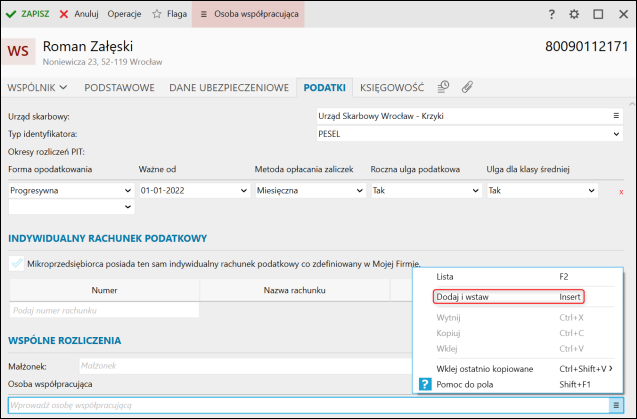
Task: Toggle the Mikroprzedsiębiorca tax account checkbox
Action: [15, 263]
